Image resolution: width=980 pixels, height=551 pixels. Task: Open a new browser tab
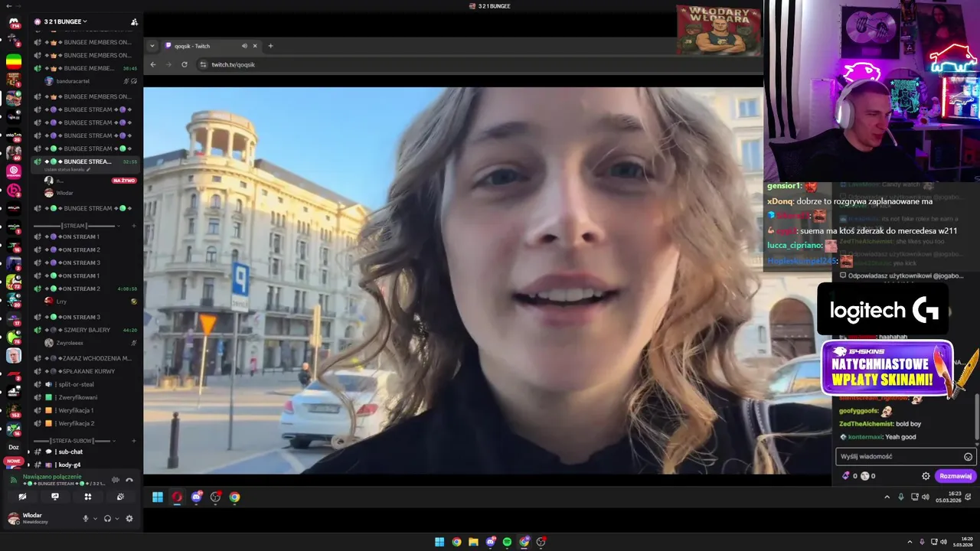270,46
